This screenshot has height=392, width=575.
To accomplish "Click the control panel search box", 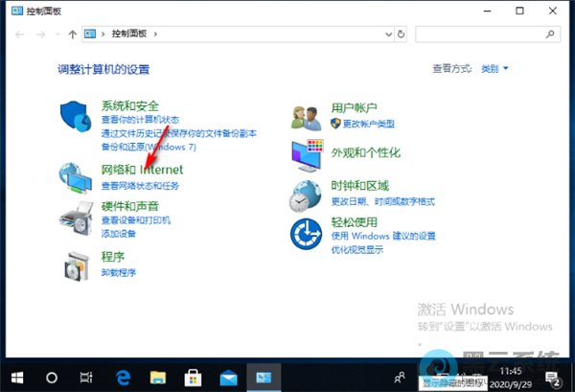I will (484, 34).
